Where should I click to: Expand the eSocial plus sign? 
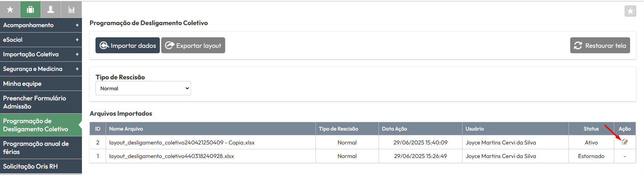click(x=77, y=40)
